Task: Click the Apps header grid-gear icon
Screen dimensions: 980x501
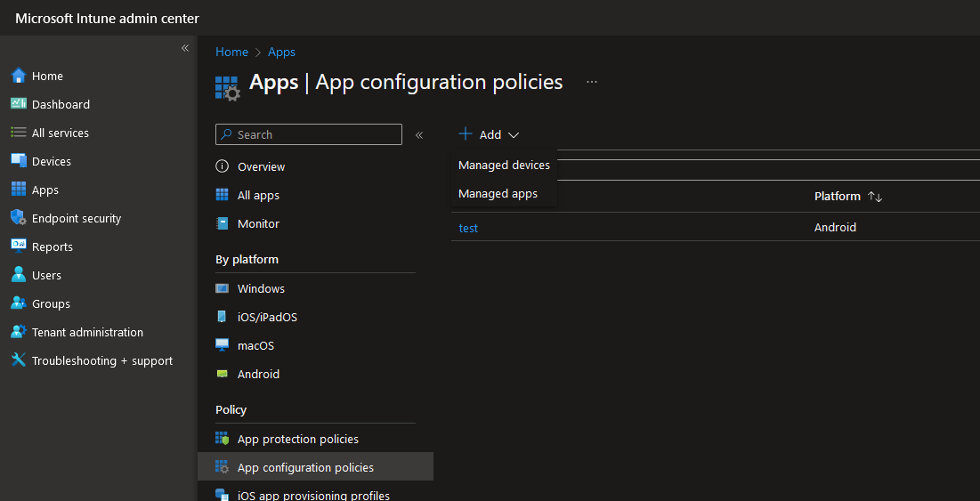Action: pyautogui.click(x=228, y=89)
